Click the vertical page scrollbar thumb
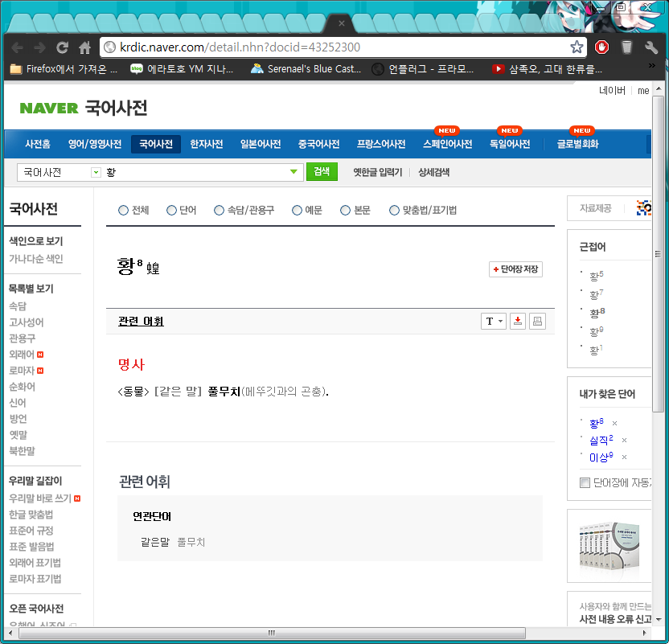This screenshot has height=644, width=669. click(x=658, y=254)
